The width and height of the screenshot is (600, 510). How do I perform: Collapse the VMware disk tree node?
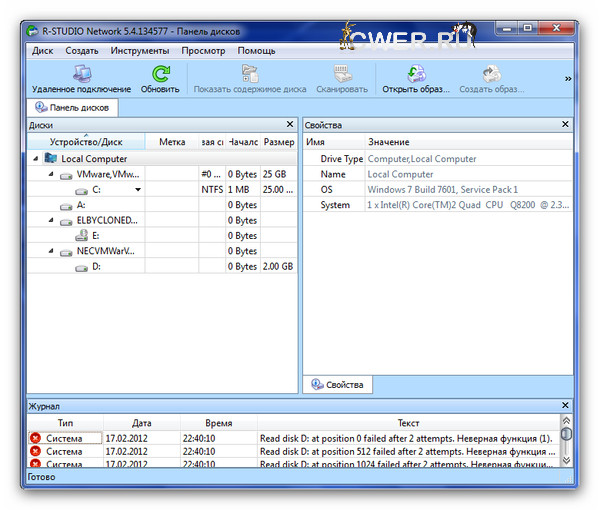(x=52, y=174)
